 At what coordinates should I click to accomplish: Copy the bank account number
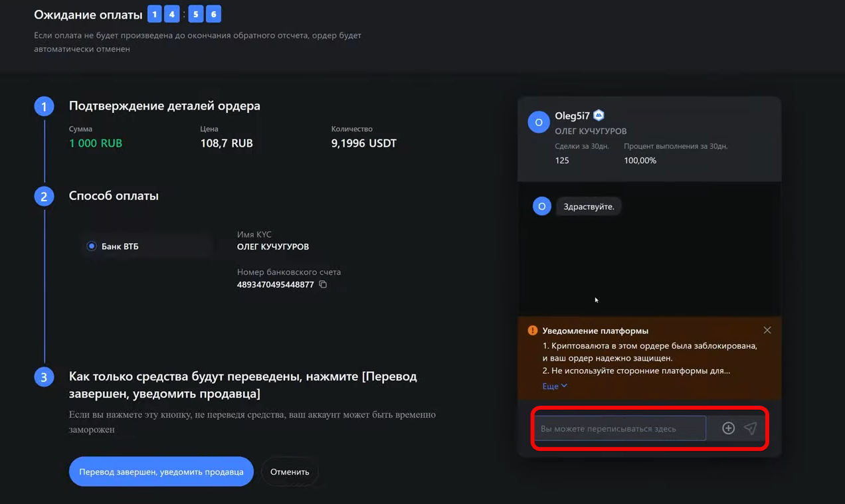click(323, 285)
